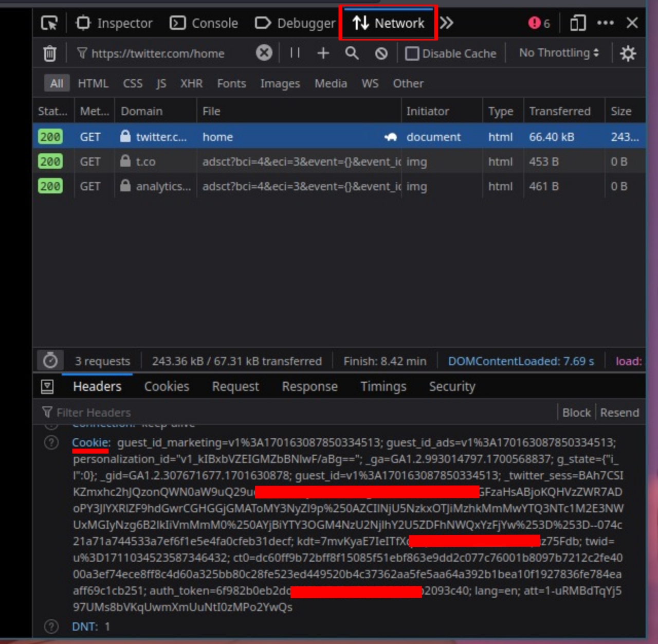Click the 3 requests status text

[x=102, y=361]
